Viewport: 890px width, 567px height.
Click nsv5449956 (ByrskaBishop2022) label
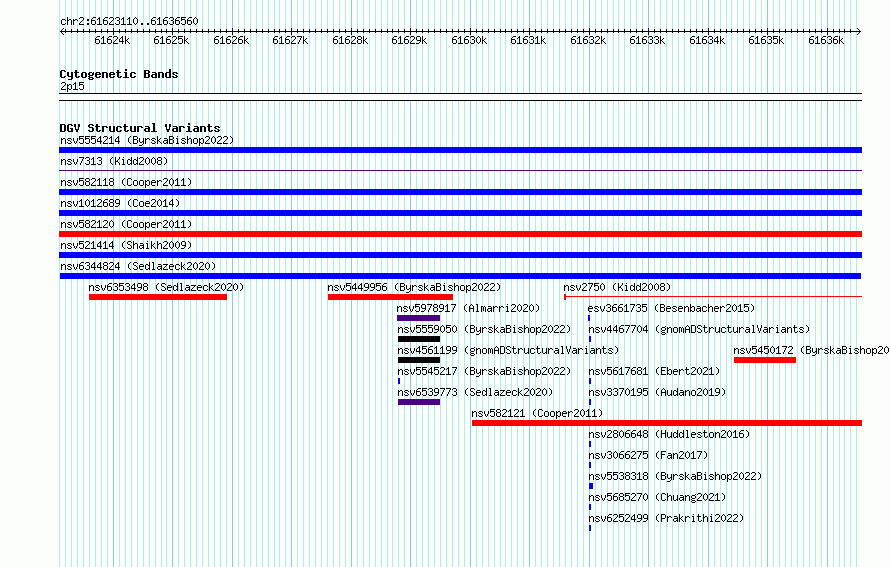[x=414, y=287]
